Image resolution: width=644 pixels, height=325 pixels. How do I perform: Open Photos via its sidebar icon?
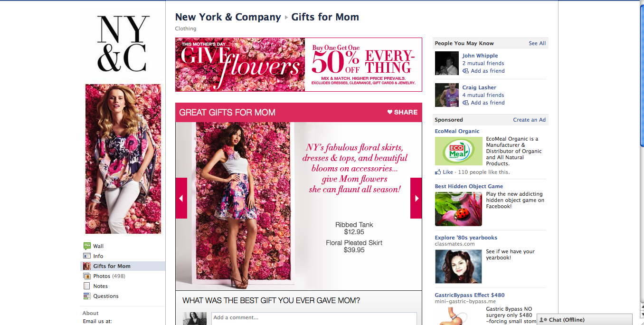87,276
